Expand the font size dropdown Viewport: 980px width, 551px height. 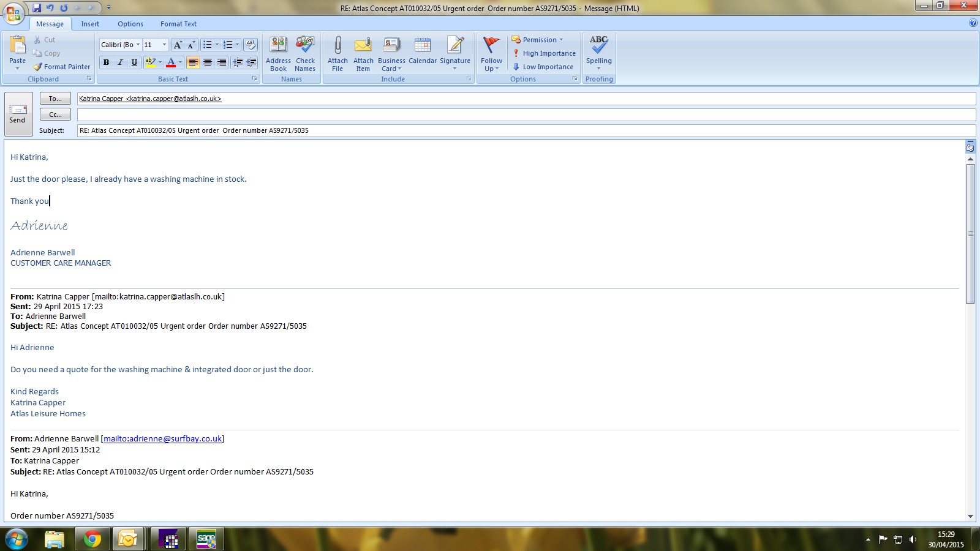click(164, 45)
